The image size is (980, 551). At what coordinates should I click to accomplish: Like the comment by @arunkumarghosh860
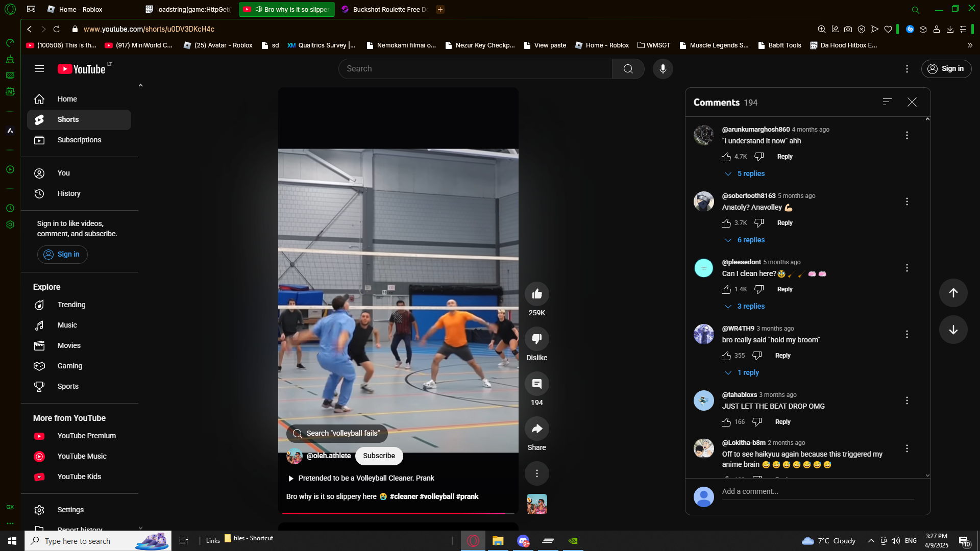(x=726, y=157)
